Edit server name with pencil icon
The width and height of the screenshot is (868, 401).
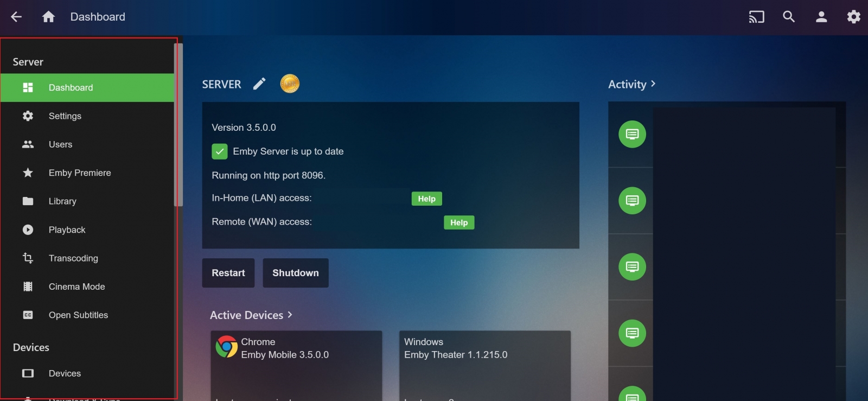259,84
